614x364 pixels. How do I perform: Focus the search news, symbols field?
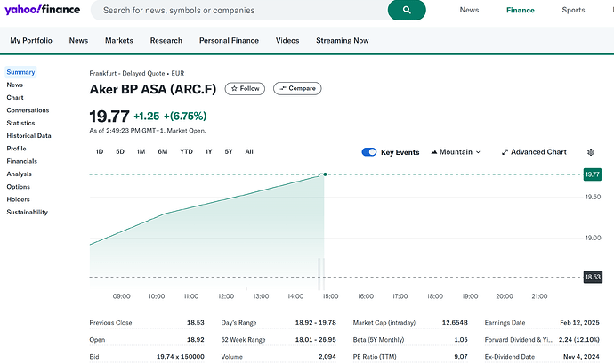(238, 10)
